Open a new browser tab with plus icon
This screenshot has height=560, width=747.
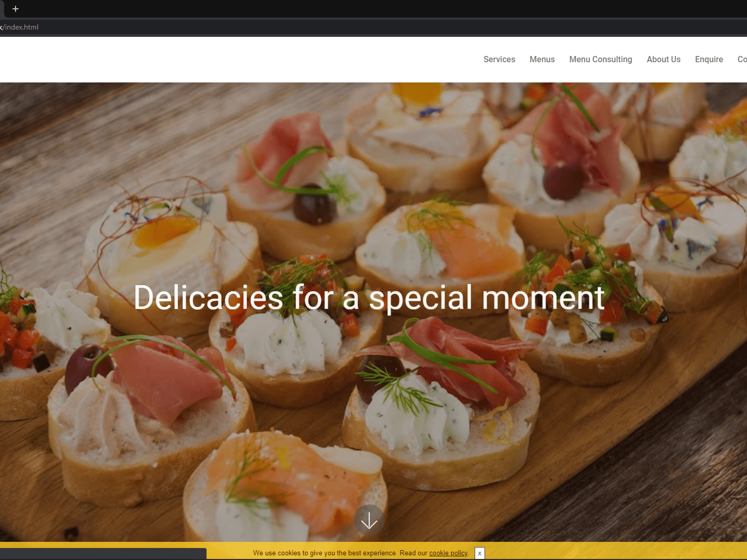pos(16,9)
